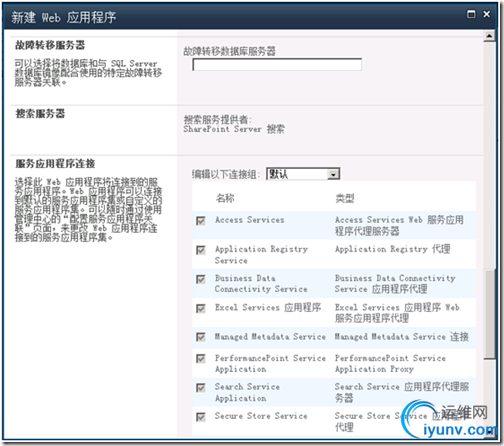Click the 服务应用程序连接 section heading
This screenshot has height=446, width=504.
pyautogui.click(x=55, y=164)
